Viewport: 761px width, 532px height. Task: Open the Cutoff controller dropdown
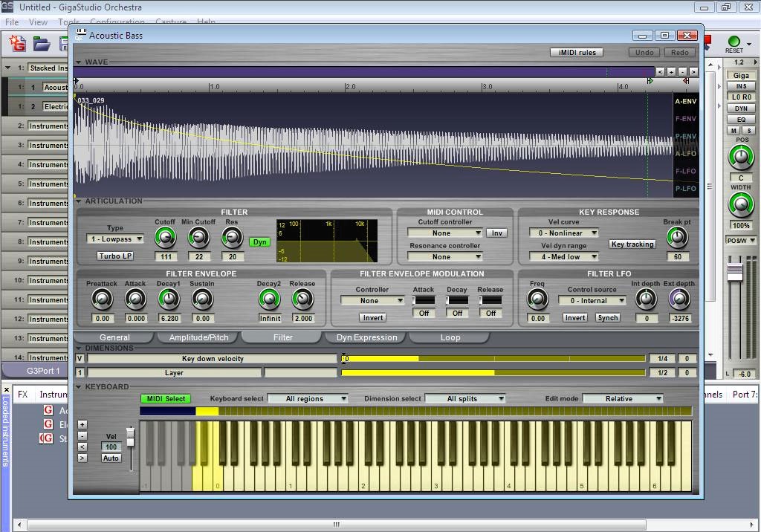coord(445,233)
